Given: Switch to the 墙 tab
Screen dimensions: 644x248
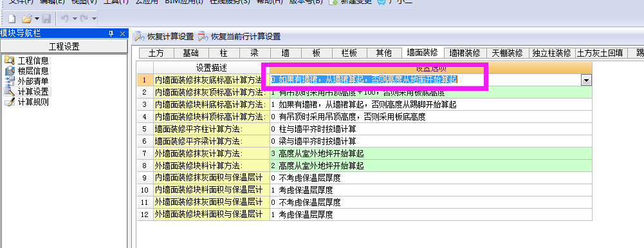Looking at the screenshot, I should pos(286,53).
